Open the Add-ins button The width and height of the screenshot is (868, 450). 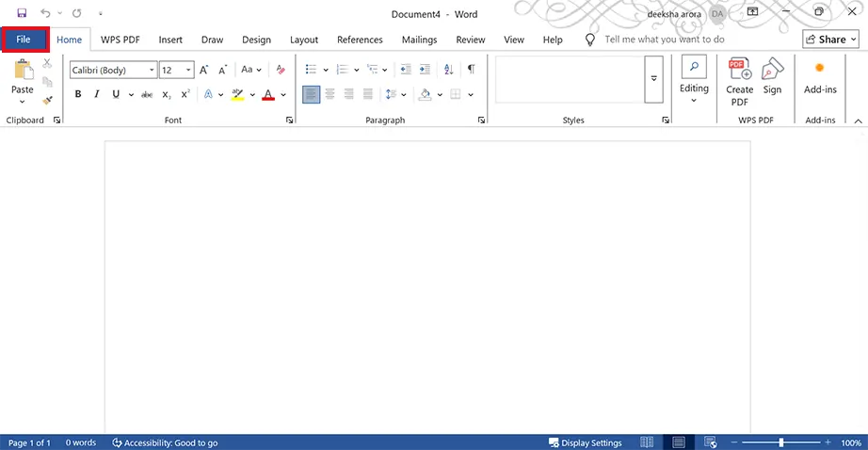(820, 77)
